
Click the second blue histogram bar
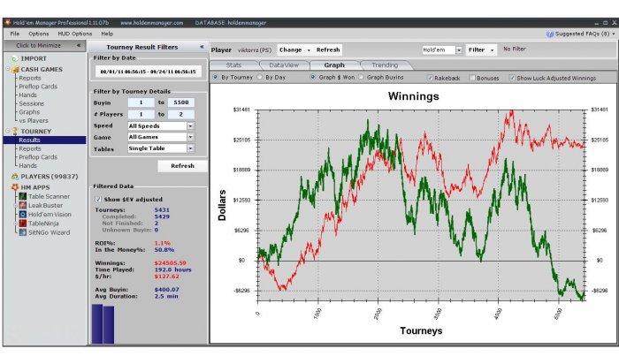[109, 325]
